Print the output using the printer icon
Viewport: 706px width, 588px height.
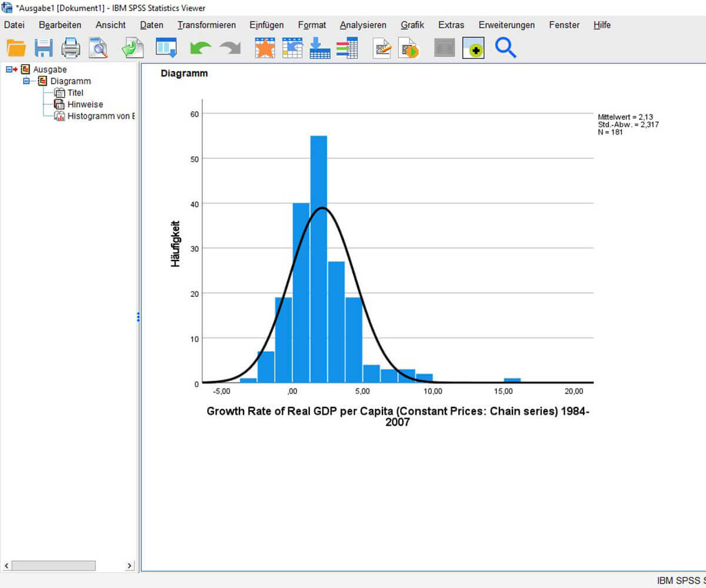pos(71,48)
